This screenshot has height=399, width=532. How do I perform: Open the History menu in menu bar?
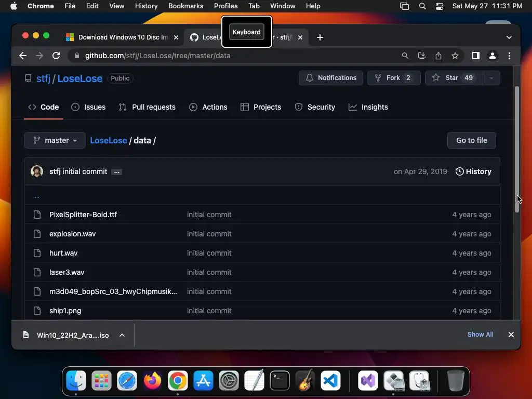pos(146,6)
